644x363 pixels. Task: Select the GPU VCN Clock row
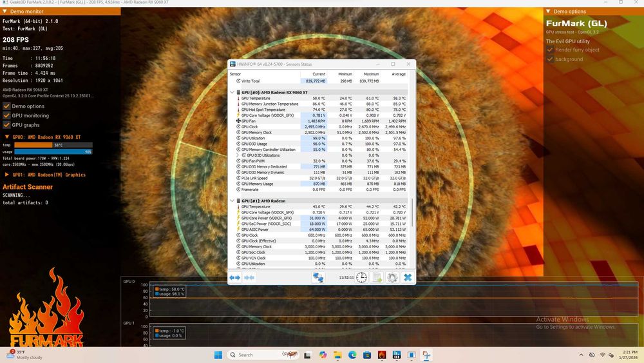319,258
